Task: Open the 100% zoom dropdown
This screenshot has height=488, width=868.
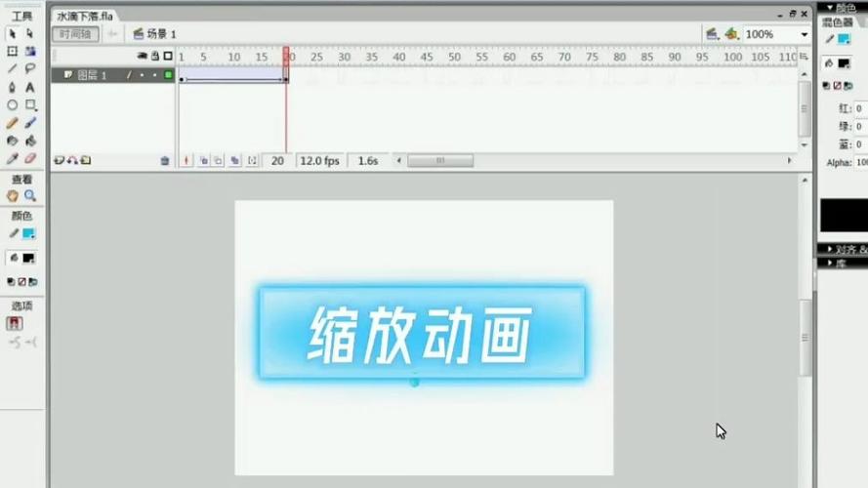Action: [x=804, y=35]
